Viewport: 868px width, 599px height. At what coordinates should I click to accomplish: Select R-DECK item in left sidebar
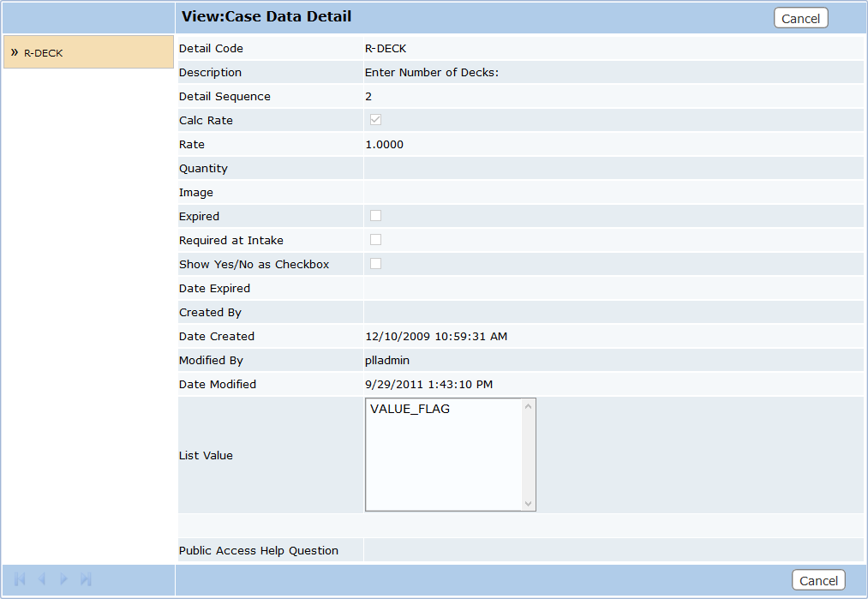click(88, 52)
